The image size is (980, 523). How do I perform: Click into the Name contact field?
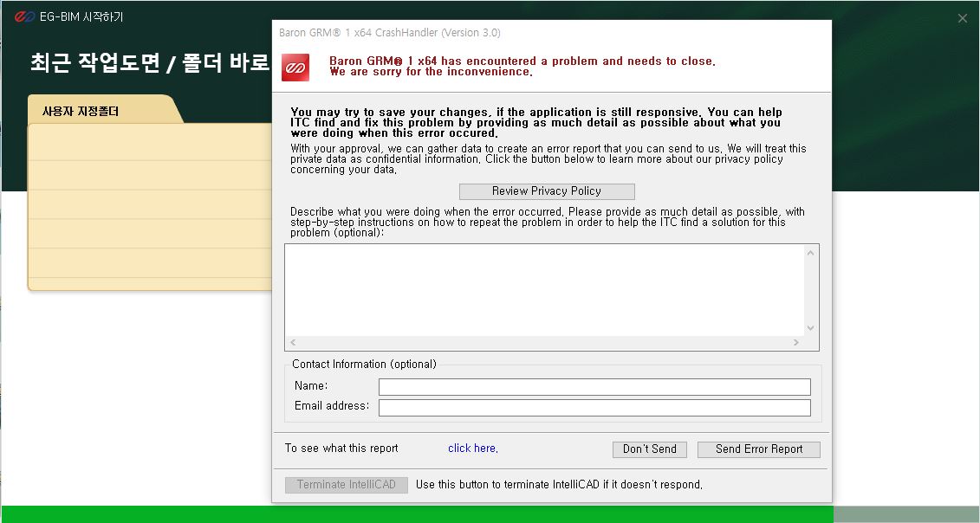(x=594, y=387)
